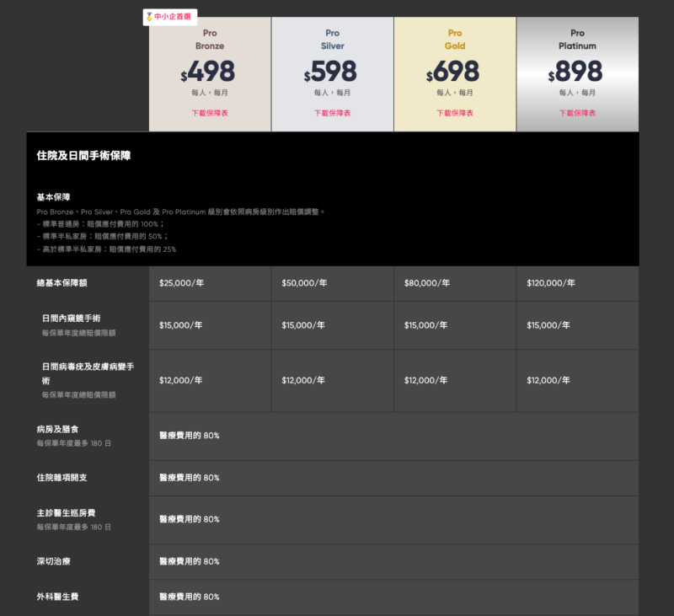This screenshot has height=616, width=674.
Task: Expand the 病房及膳食 row
Action: point(57,429)
